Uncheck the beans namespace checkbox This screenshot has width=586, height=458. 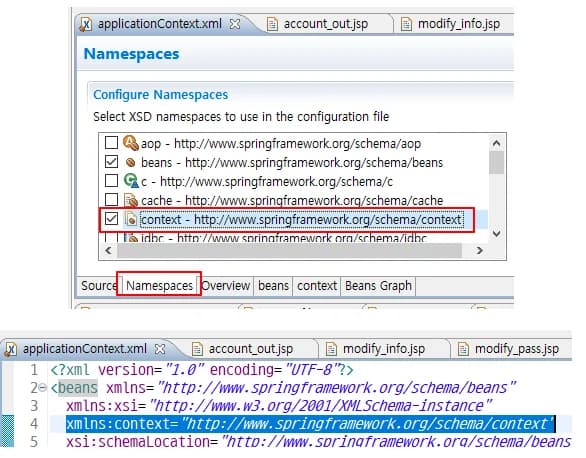click(x=111, y=162)
